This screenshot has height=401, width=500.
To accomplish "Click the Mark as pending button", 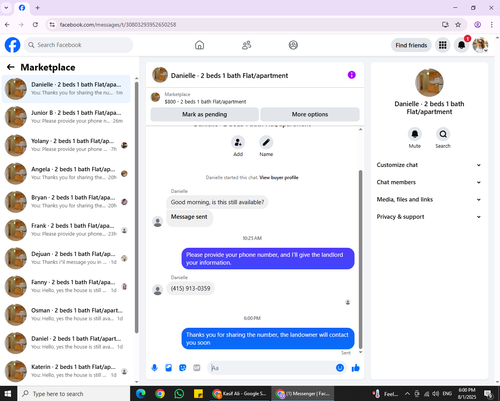I will (204, 114).
